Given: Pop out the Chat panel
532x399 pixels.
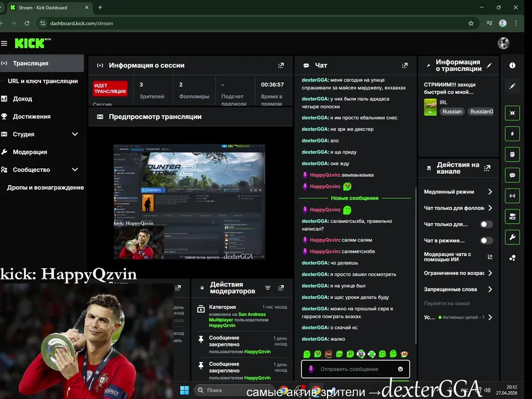Looking at the screenshot, I should point(405,65).
